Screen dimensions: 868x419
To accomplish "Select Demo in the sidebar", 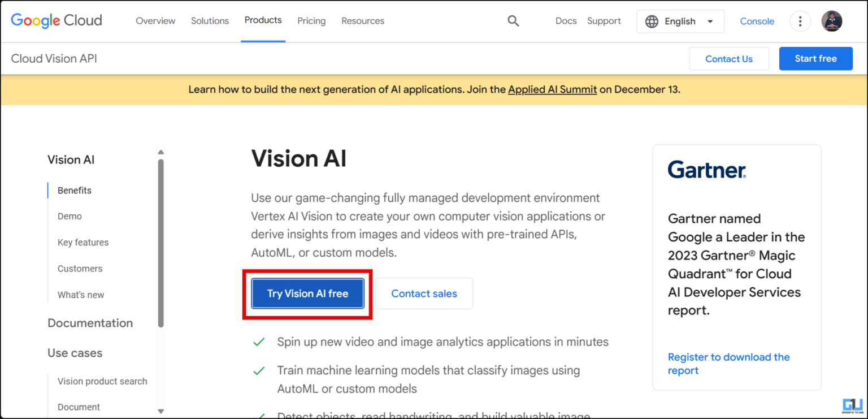I will tap(70, 216).
